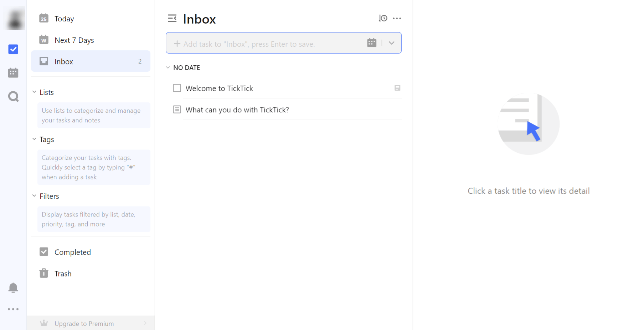Open the Notifications bell icon
The height and width of the screenshot is (330, 644).
(x=13, y=288)
